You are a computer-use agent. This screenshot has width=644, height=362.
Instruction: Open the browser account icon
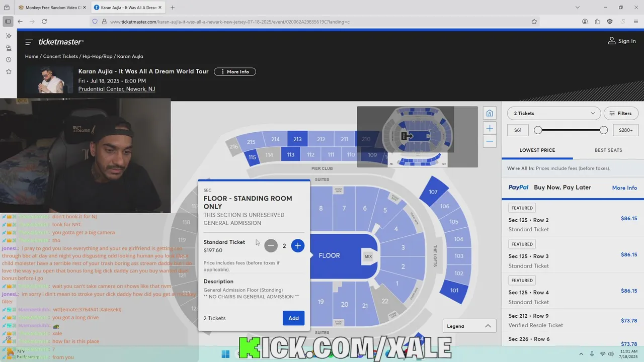[x=585, y=22]
